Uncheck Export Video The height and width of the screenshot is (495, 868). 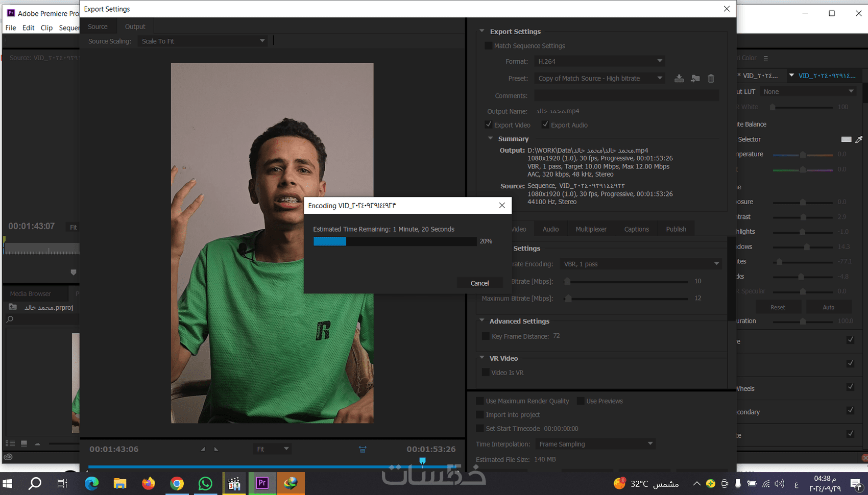489,125
